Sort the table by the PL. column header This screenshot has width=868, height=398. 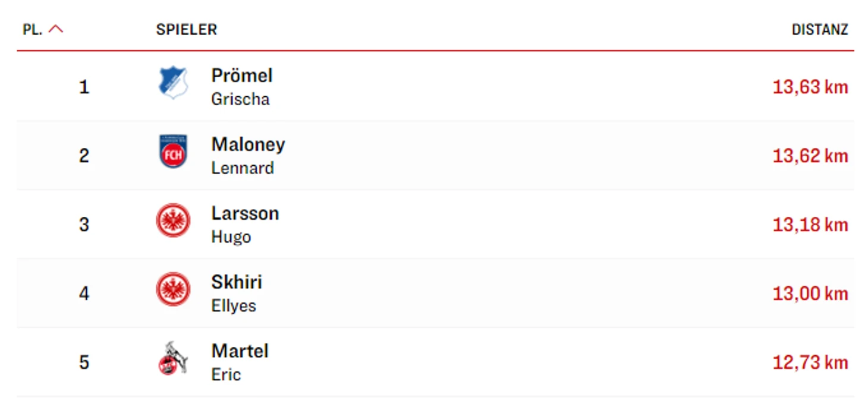coord(33,30)
